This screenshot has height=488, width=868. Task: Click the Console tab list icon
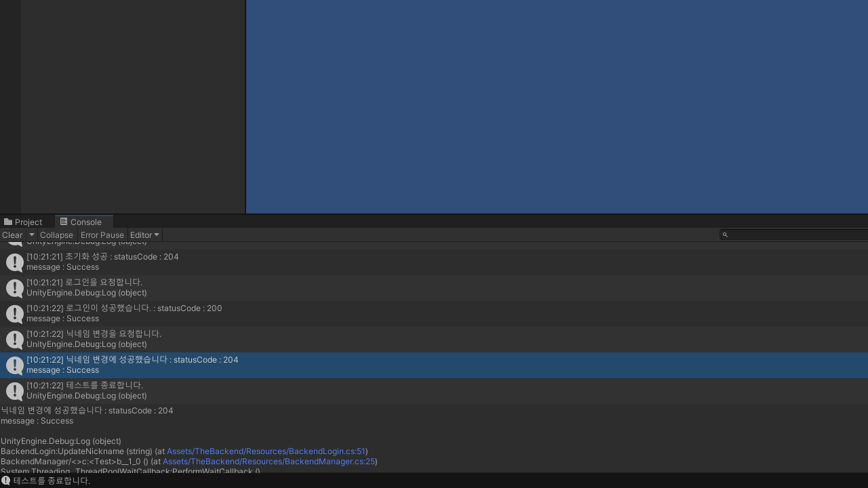point(64,222)
